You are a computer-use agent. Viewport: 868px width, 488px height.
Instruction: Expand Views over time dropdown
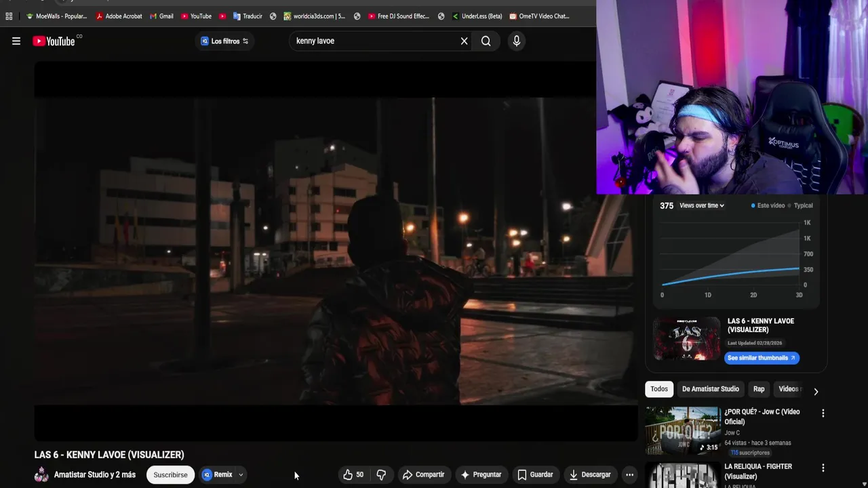point(702,206)
